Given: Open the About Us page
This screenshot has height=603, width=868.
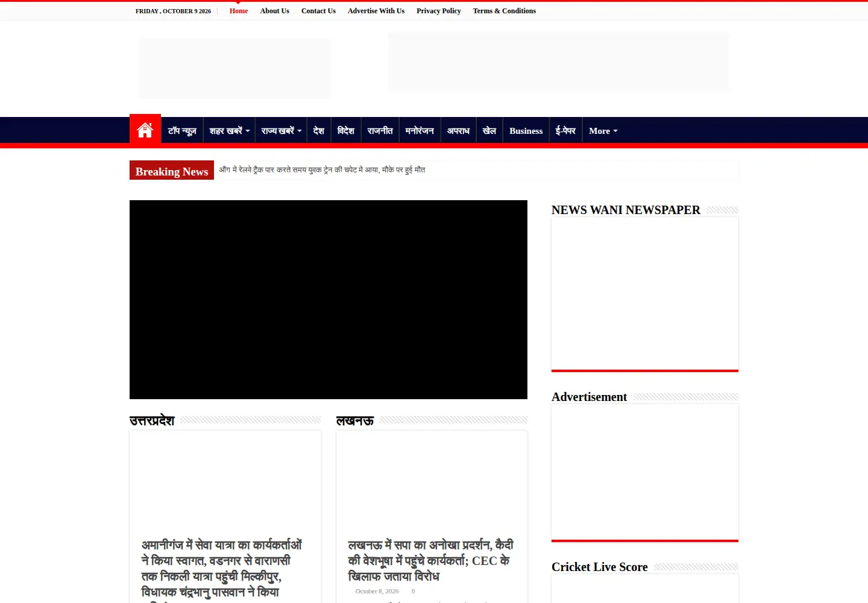Looking at the screenshot, I should 274,11.
